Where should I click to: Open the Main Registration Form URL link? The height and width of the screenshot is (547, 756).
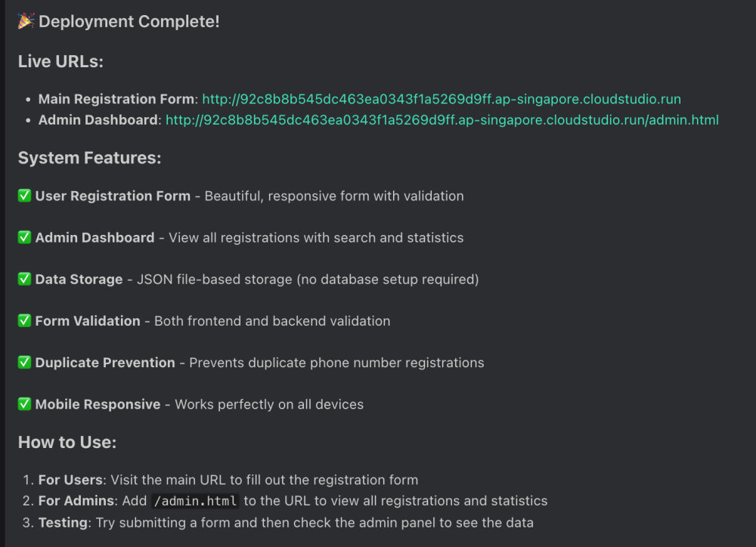pos(442,99)
